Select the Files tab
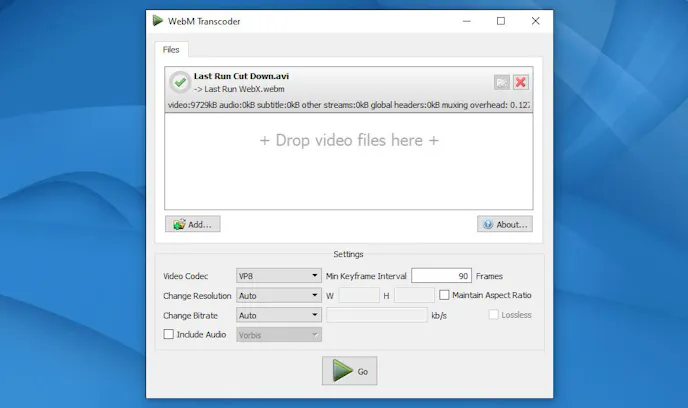Screen dimensions: 688x408 click(x=170, y=48)
